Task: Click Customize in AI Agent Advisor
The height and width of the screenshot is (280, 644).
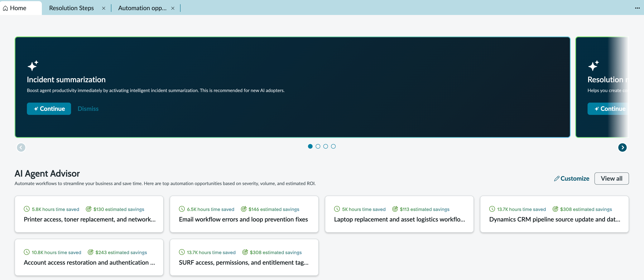Action: click(572, 178)
